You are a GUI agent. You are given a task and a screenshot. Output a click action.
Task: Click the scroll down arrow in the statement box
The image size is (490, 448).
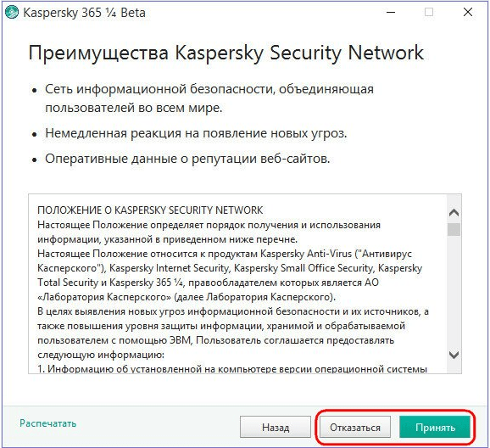pos(454,355)
